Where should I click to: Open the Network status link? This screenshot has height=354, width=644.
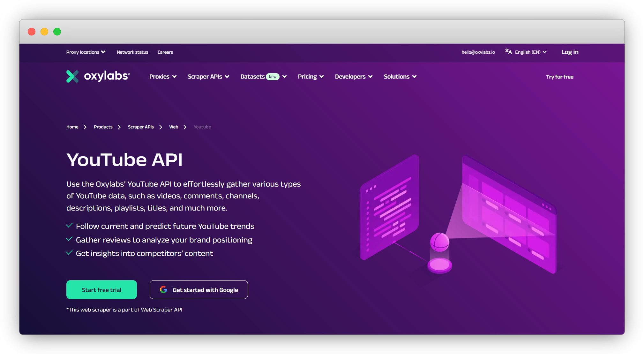(132, 52)
